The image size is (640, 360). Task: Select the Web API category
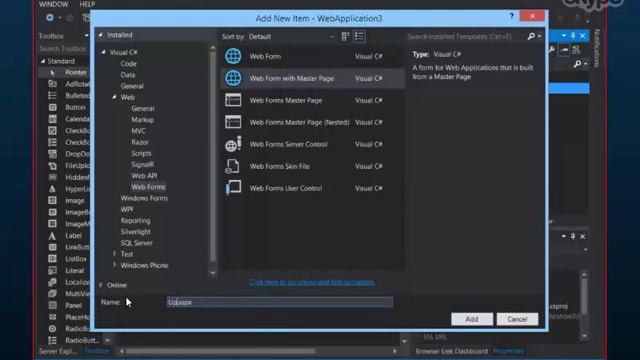pos(144,176)
